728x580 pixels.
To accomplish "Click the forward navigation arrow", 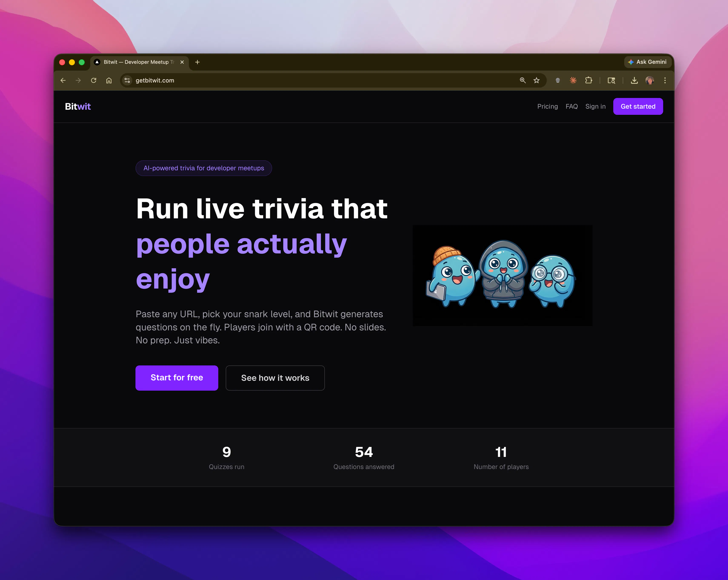I will coord(78,80).
